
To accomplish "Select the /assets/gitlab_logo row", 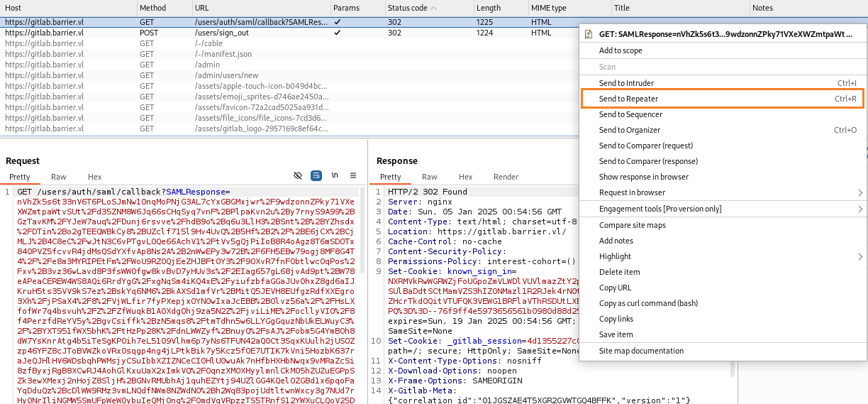I will [x=289, y=129].
